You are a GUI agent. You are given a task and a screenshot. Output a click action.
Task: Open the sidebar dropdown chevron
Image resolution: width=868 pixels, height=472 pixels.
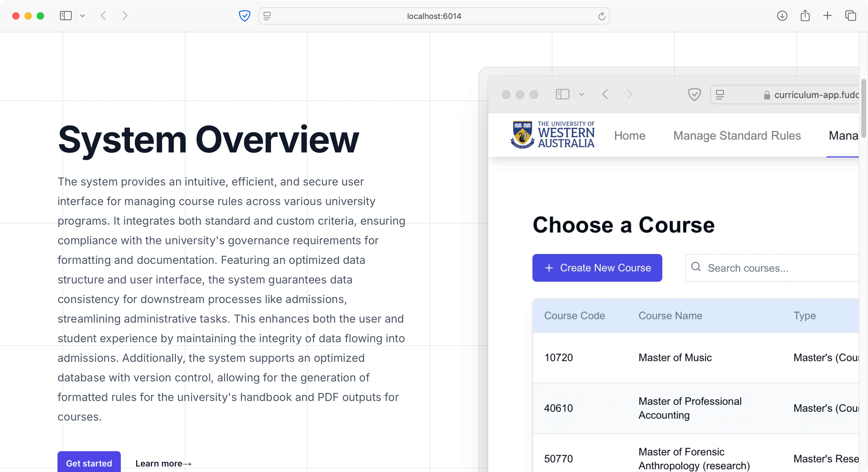tap(83, 16)
